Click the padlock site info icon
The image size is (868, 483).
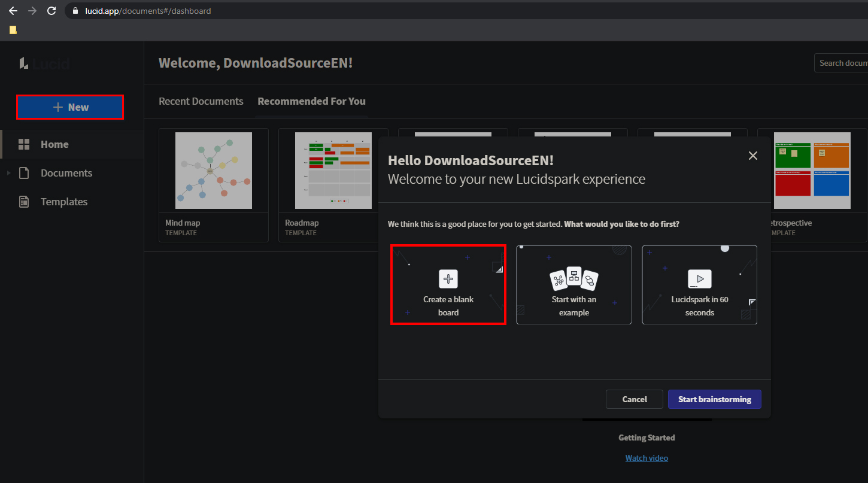[x=75, y=11]
